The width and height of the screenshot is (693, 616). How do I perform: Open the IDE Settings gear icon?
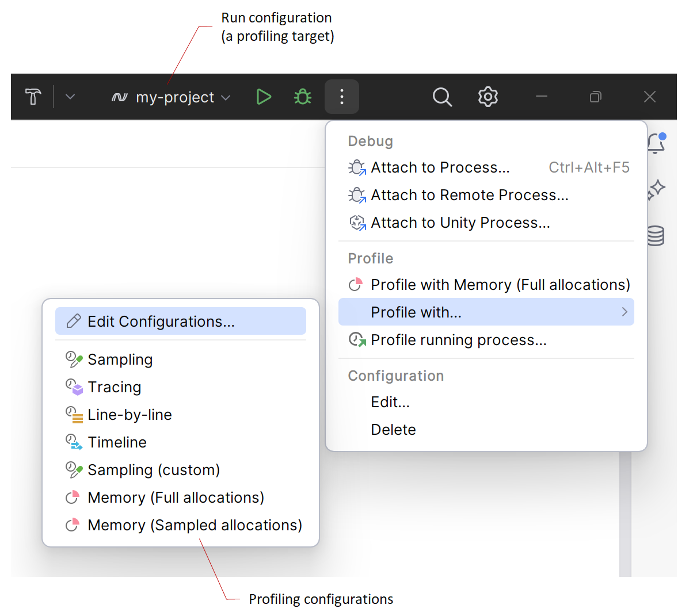tap(488, 97)
